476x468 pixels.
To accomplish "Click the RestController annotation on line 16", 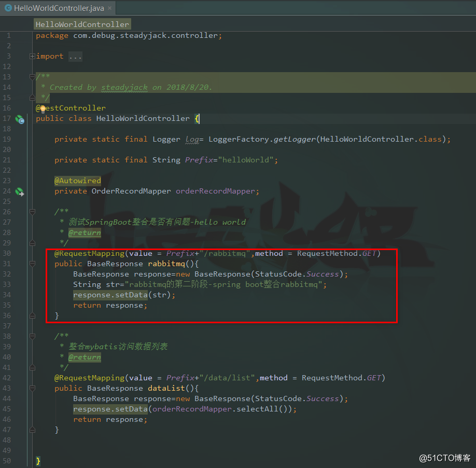I will pos(71,108).
